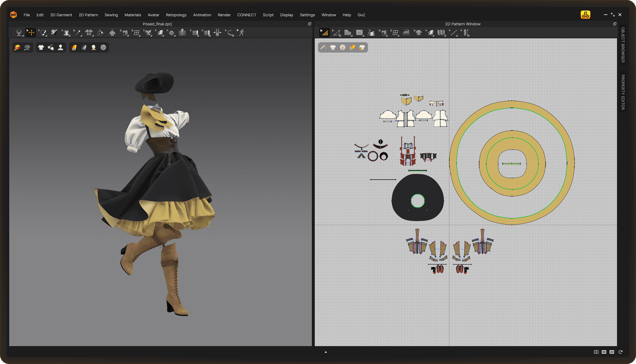Select the Transform Pattern tool in 2D window
This screenshot has width=636, height=364.
point(324,32)
